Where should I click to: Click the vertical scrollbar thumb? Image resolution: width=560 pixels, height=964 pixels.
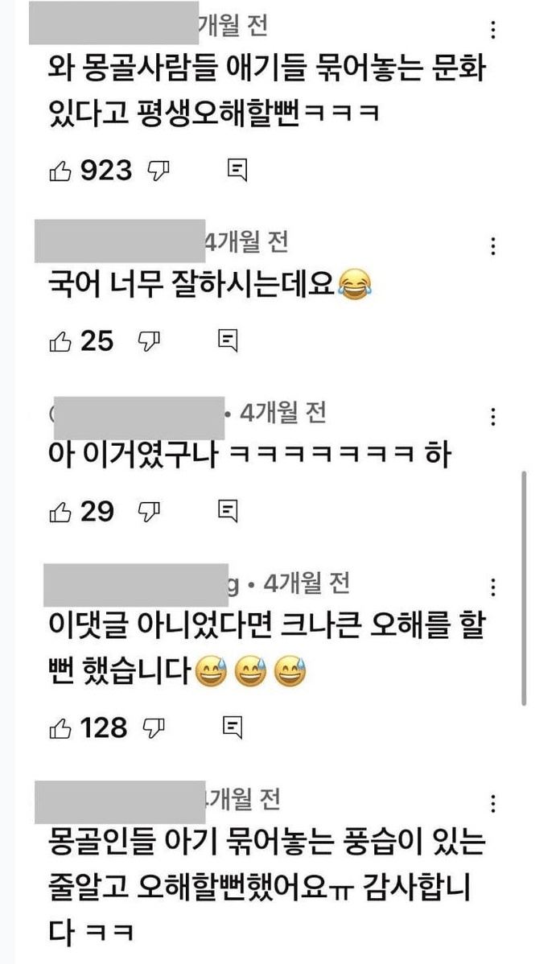pyautogui.click(x=524, y=588)
